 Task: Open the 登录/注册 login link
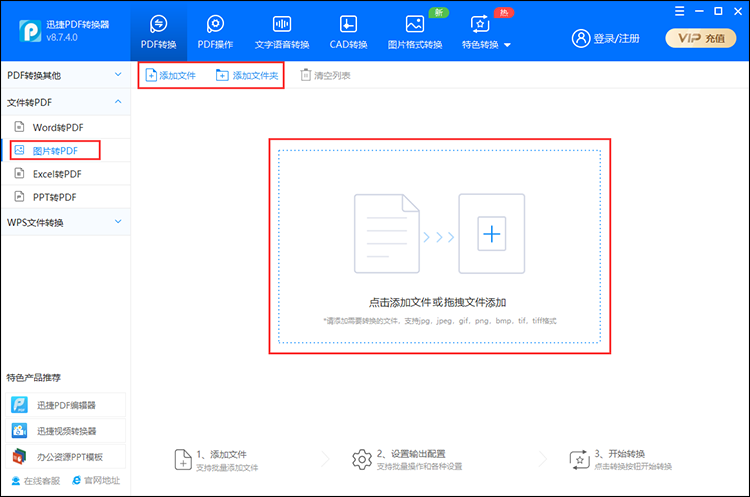[606, 38]
